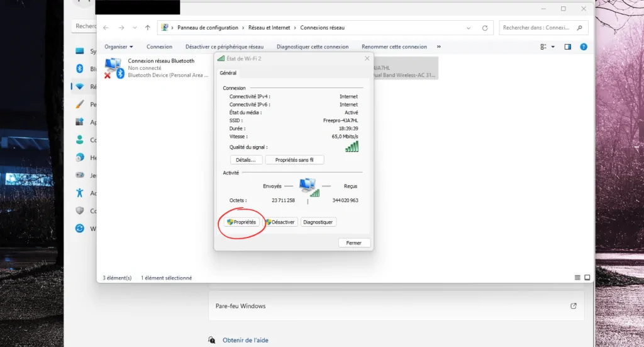Viewport: 644px width, 347px height.
Task: Click the Obtenir de l'aide headset icon
Action: pyautogui.click(x=211, y=341)
